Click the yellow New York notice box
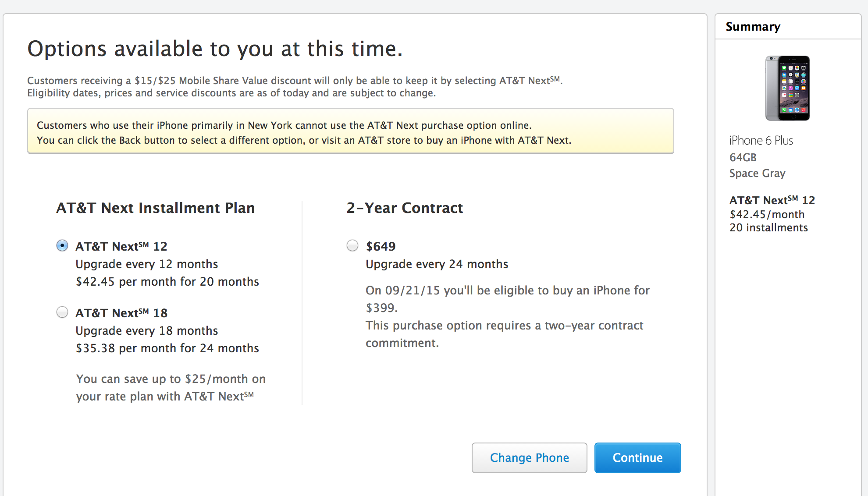This screenshot has height=496, width=868. (x=350, y=131)
